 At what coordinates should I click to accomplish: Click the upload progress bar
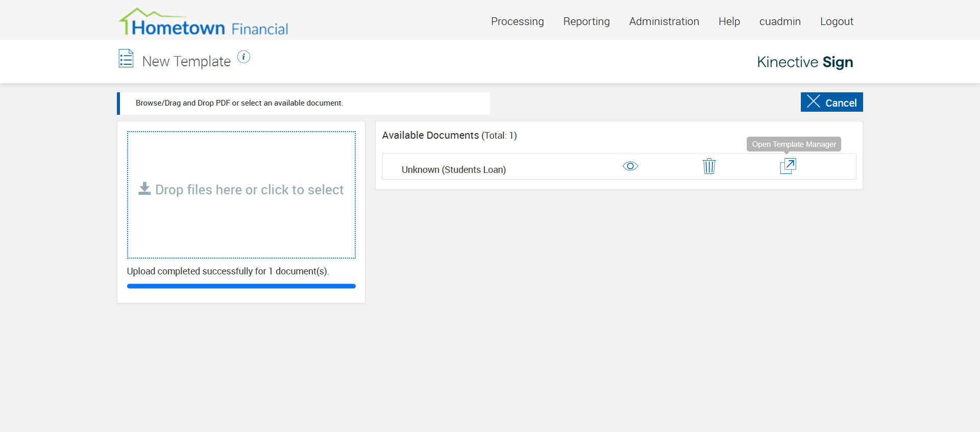tap(241, 286)
